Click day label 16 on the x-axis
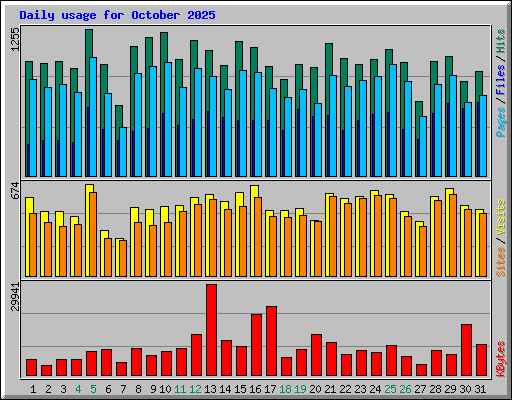 tap(255, 389)
